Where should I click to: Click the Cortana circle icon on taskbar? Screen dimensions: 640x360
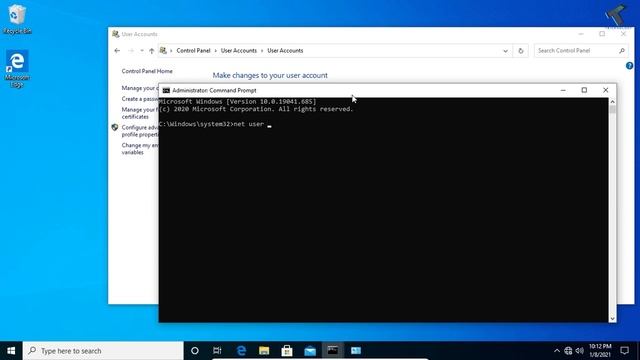[195, 351]
